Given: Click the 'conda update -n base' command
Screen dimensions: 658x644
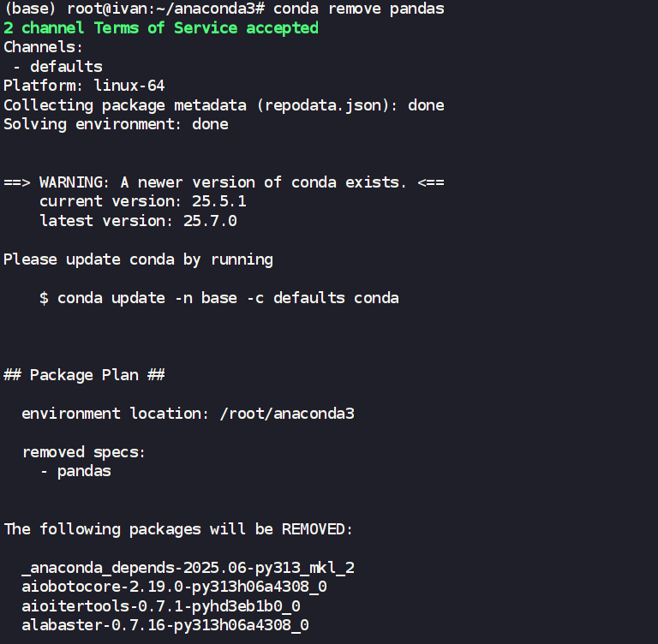Looking at the screenshot, I should click(x=228, y=298).
